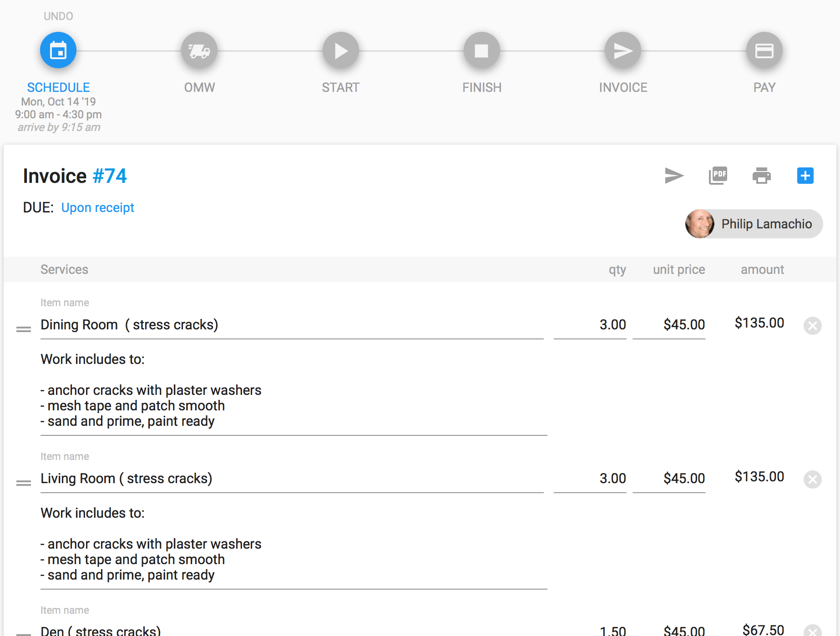The width and height of the screenshot is (840, 636).
Task: Open invoice number #74 link
Action: click(110, 176)
